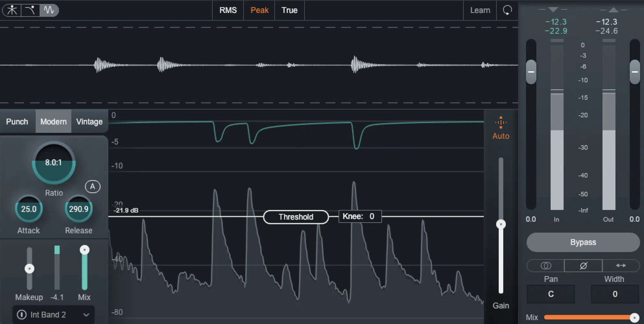644x324 pixels.
Task: Click the output level meter bar
Action: click(609, 125)
